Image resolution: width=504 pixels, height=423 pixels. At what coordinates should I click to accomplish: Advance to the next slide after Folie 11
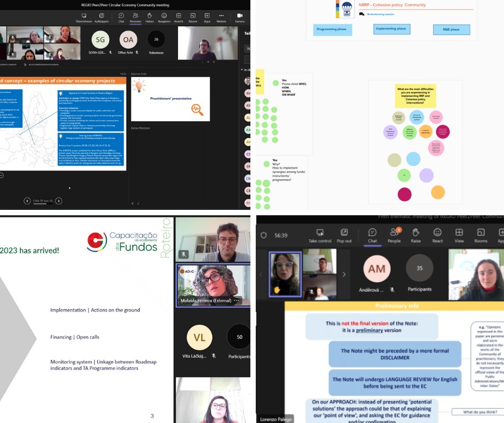pos(58,201)
